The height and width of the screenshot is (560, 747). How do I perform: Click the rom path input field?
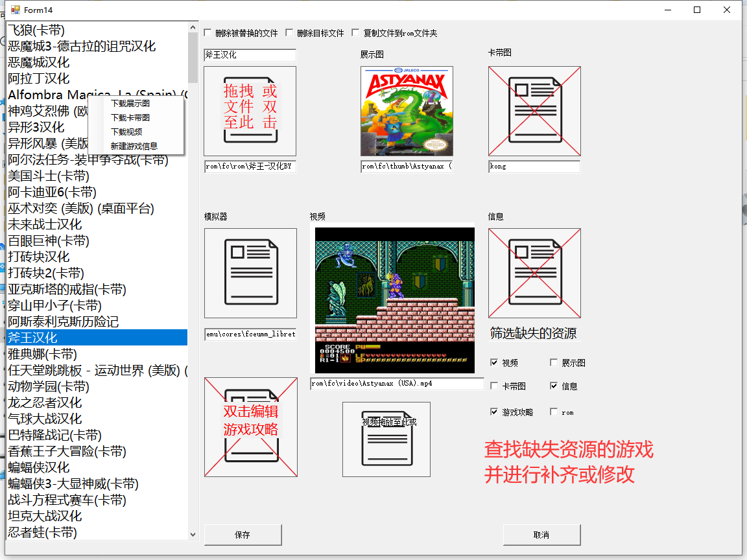click(250, 166)
